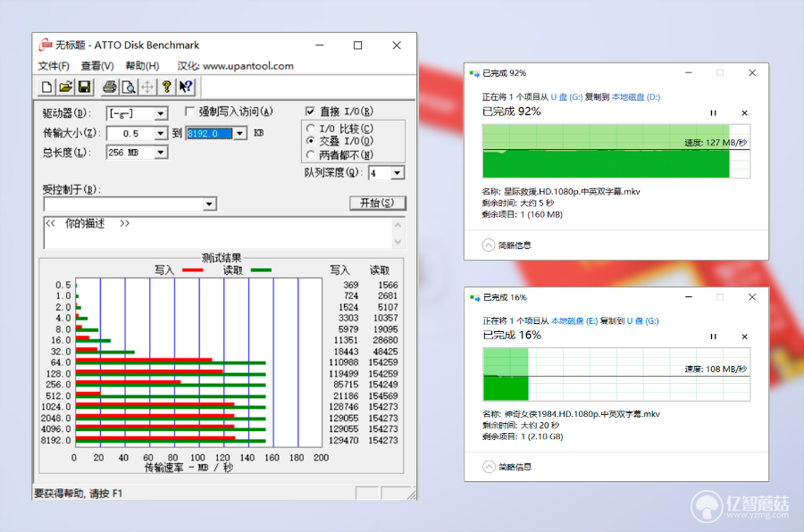
Task: Open the Help menu
Action: tap(142, 66)
